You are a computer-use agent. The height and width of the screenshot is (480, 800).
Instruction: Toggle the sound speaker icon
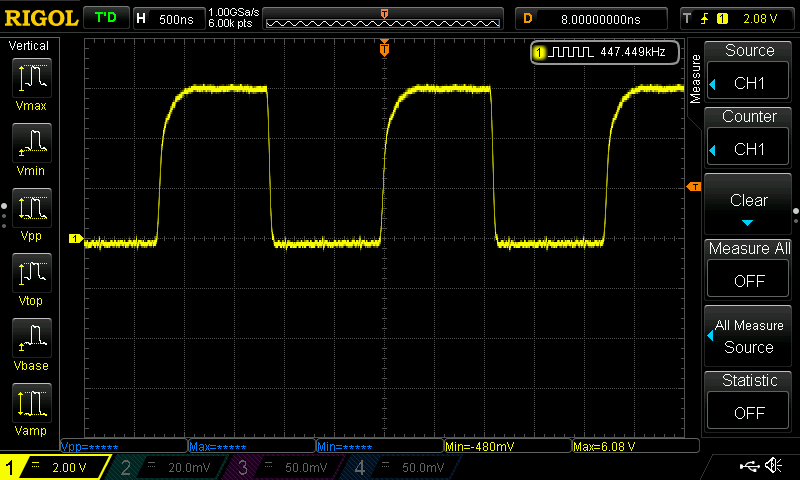pos(773,466)
